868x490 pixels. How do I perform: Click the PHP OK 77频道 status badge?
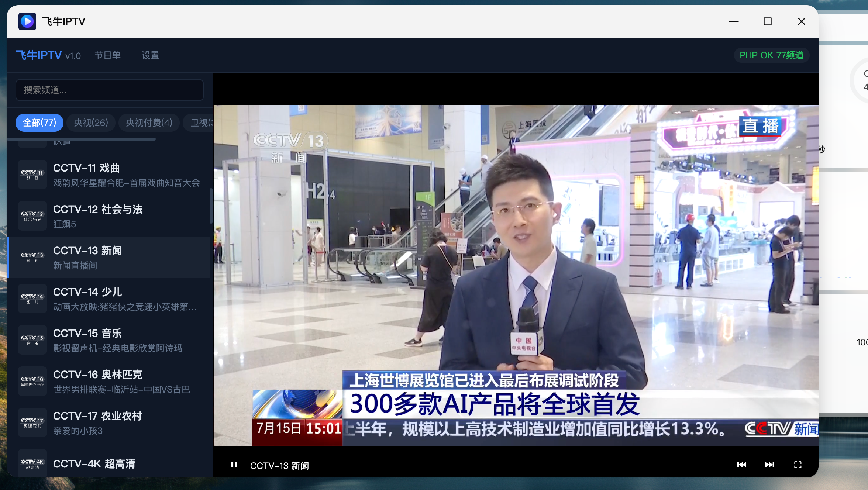[x=772, y=55]
